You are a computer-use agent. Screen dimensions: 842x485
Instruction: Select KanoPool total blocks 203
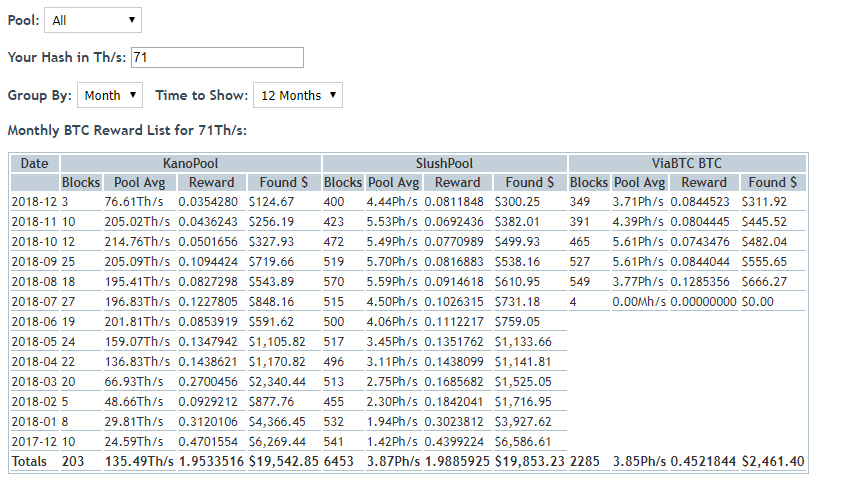(x=73, y=461)
